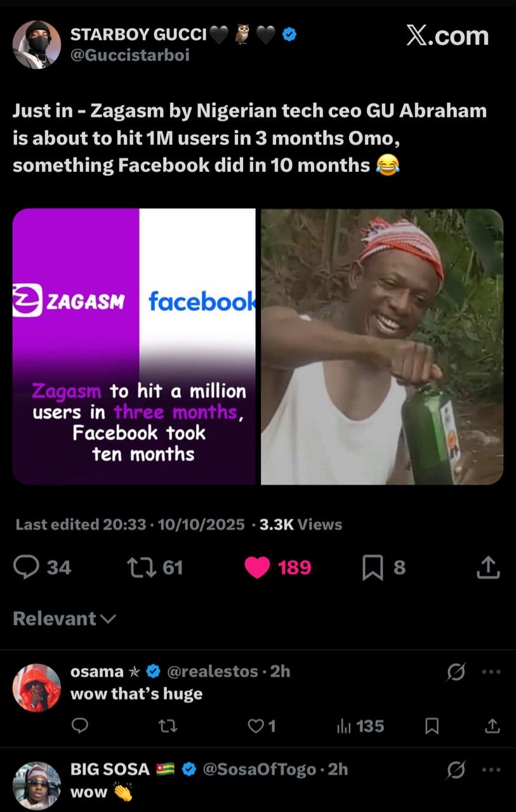Open STARBOY GUCCI's profile picture

pos(37,44)
